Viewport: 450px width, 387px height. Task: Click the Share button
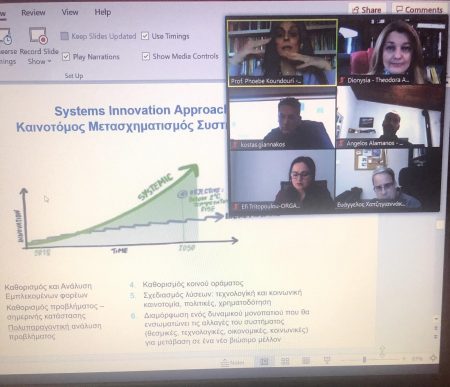coord(367,10)
